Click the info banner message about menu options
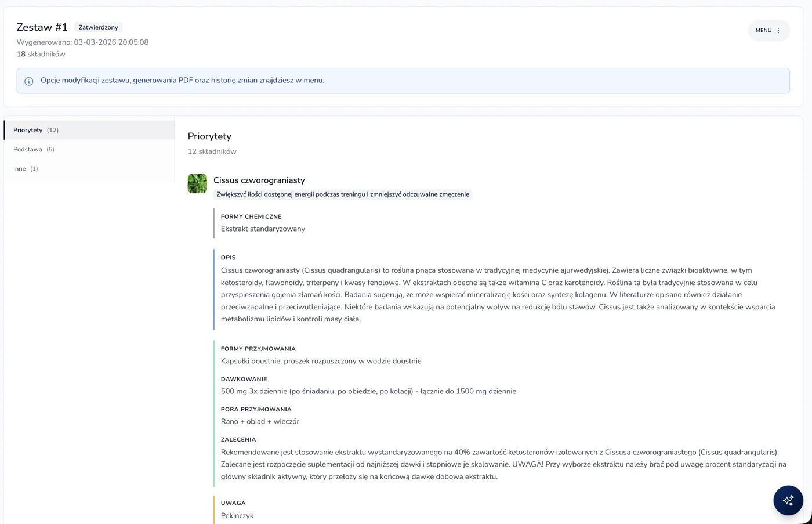812x524 pixels. (x=182, y=81)
